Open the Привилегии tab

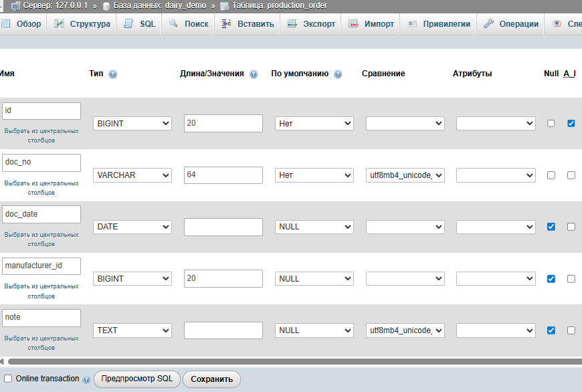439,24
